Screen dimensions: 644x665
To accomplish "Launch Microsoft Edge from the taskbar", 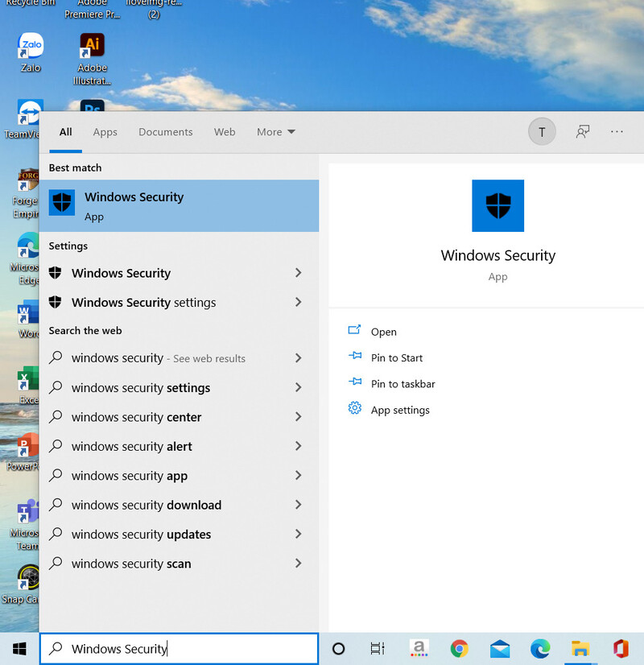I will click(540, 648).
